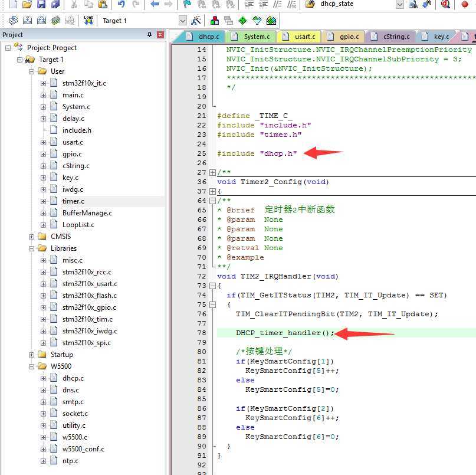Expand timer.c dependencies in tree

point(44,201)
